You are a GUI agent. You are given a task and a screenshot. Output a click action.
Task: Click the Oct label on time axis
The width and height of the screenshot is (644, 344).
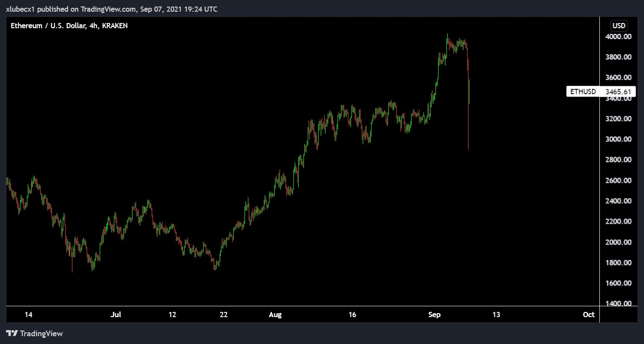(589, 315)
